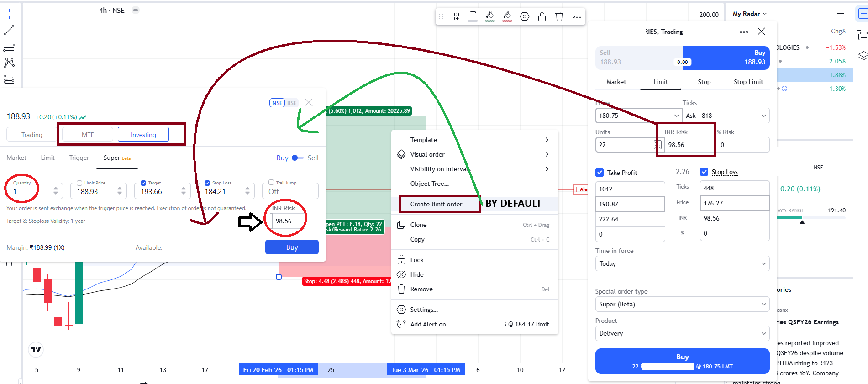Choose Create limit order from context menu

[438, 204]
